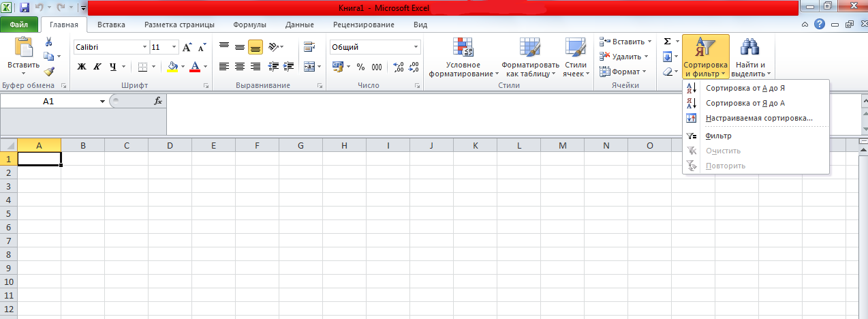
Task: Open the green Файл tab
Action: tap(19, 25)
